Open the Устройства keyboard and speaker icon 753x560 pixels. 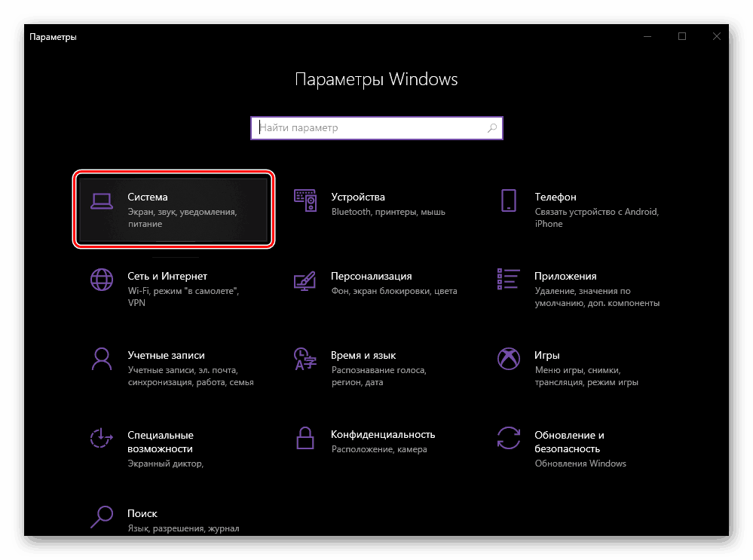pyautogui.click(x=305, y=200)
